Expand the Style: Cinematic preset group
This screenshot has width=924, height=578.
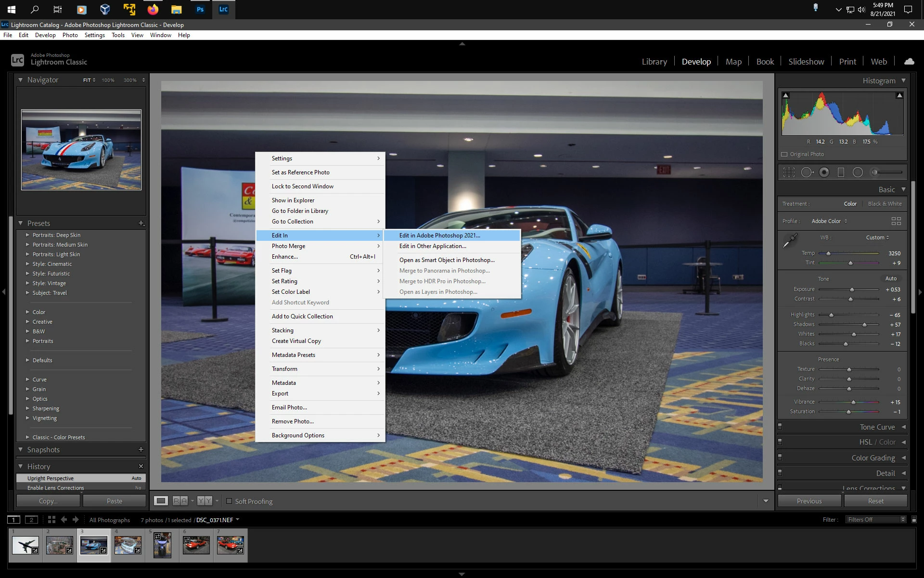[x=27, y=264]
